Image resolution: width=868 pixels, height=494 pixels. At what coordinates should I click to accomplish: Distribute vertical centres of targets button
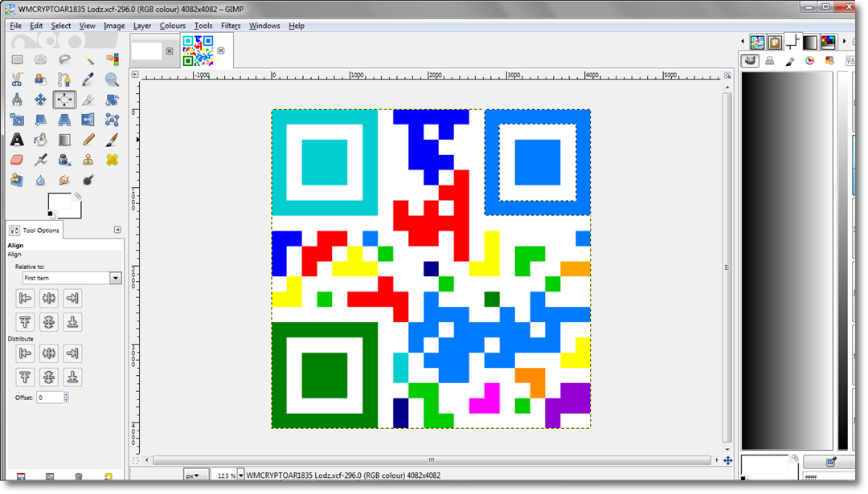point(49,378)
